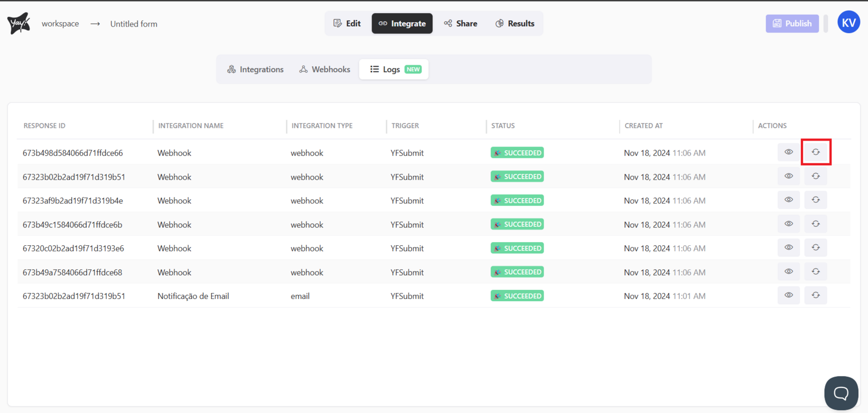868x413 pixels.
Task: Select the Integrations sub-tab
Action: [x=256, y=69]
